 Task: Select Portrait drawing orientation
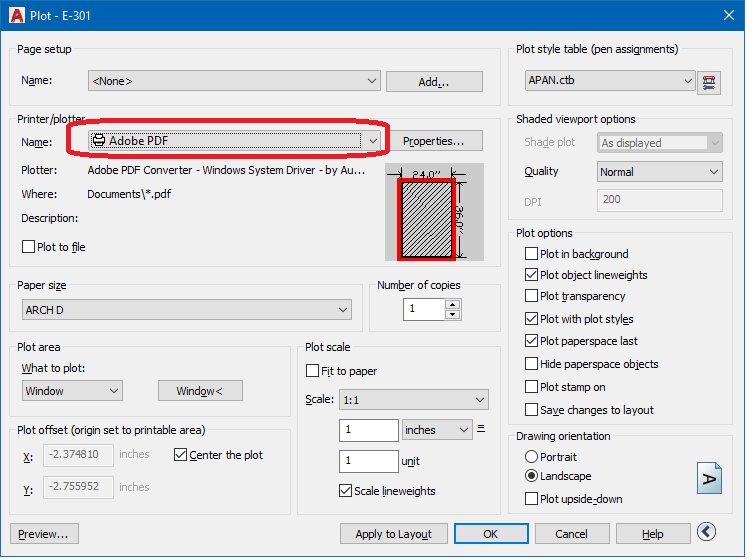(x=531, y=456)
